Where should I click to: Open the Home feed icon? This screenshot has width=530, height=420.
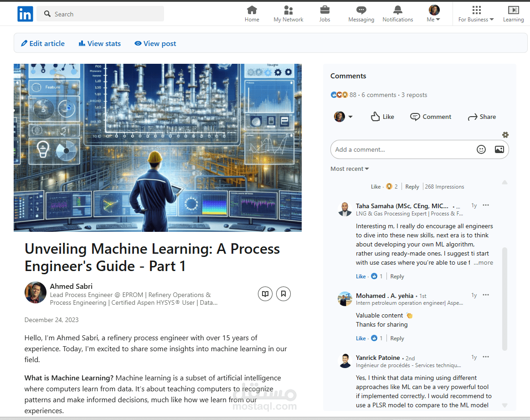(252, 14)
